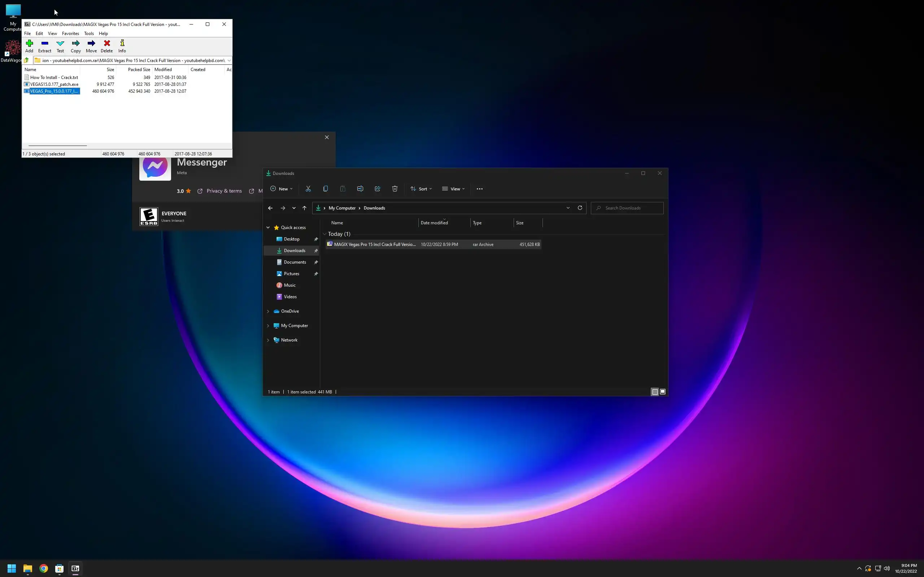This screenshot has width=924, height=577.
Task: Open the Tools menu in 7-Zip
Action: coord(89,34)
